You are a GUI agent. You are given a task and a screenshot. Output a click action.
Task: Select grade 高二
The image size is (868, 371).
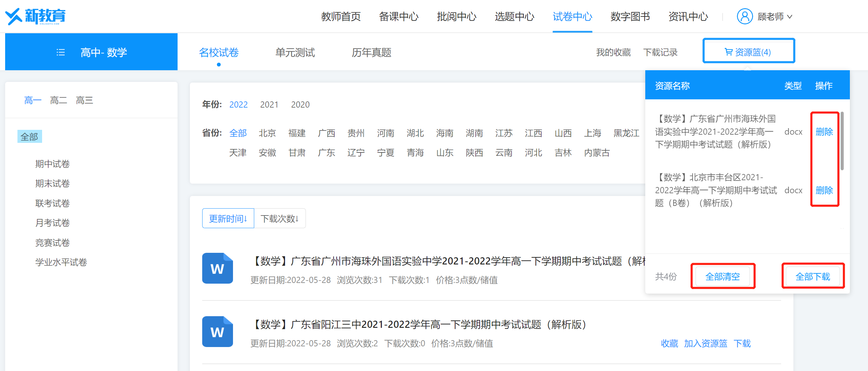[58, 100]
